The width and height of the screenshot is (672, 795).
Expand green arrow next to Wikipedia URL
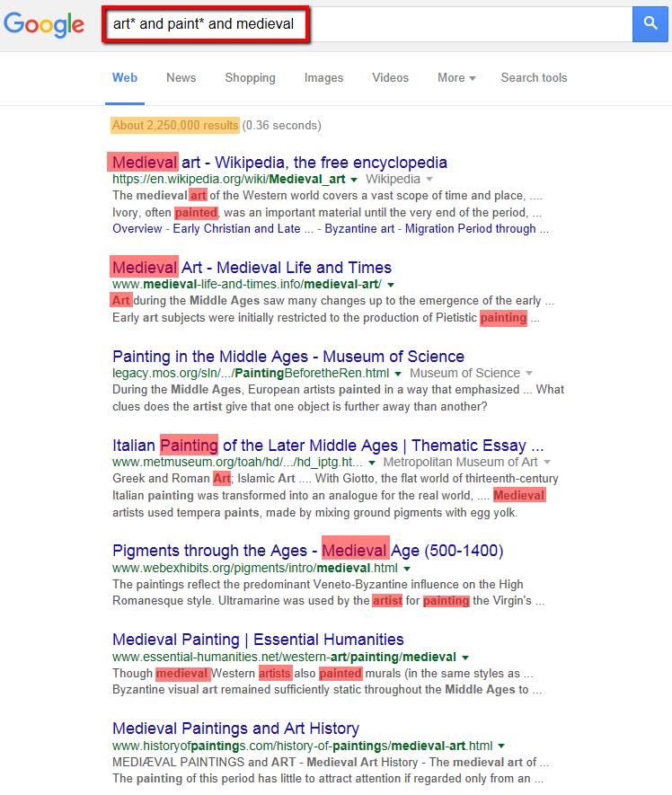354,180
